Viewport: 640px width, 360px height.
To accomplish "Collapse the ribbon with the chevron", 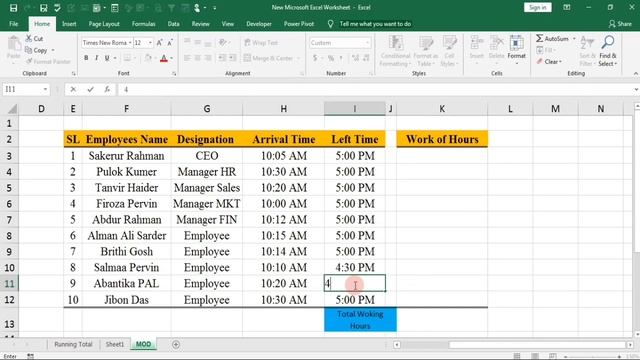I will click(636, 73).
